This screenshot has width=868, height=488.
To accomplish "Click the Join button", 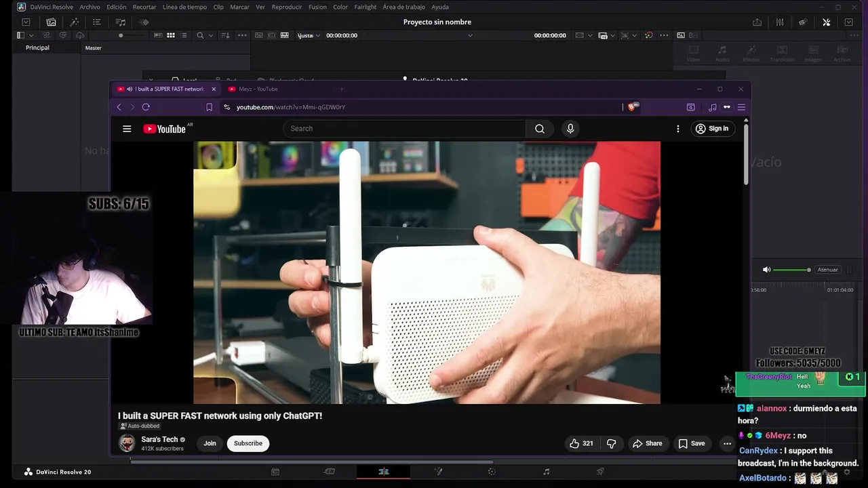I will [x=210, y=443].
